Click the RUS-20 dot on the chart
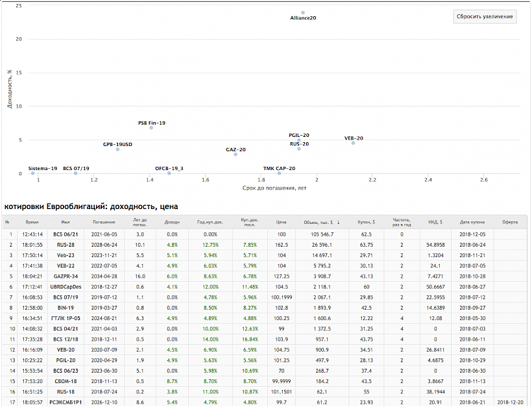The image size is (532, 409). point(299,149)
